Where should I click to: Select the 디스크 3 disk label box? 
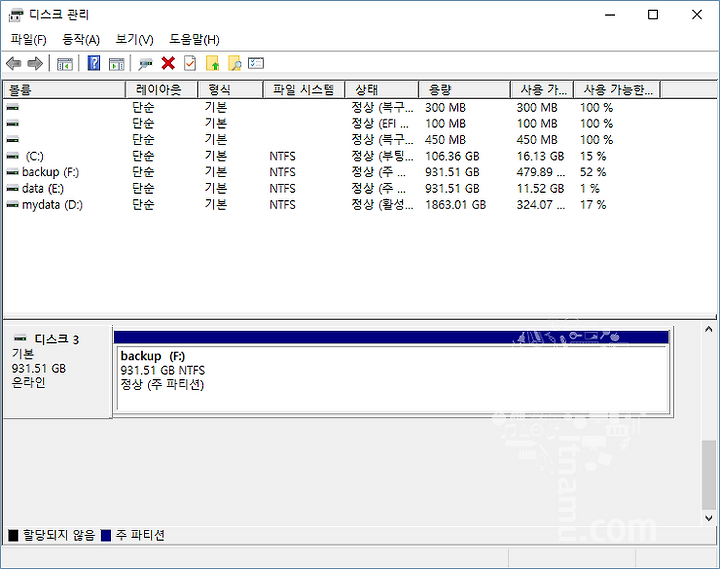57,372
